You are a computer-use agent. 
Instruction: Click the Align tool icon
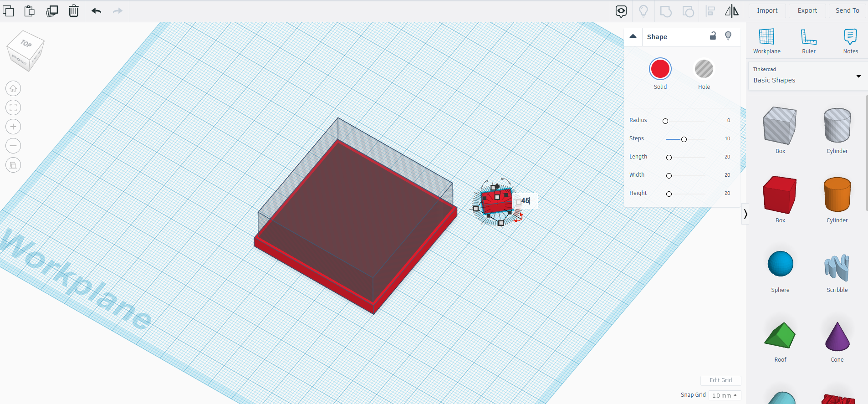(710, 11)
